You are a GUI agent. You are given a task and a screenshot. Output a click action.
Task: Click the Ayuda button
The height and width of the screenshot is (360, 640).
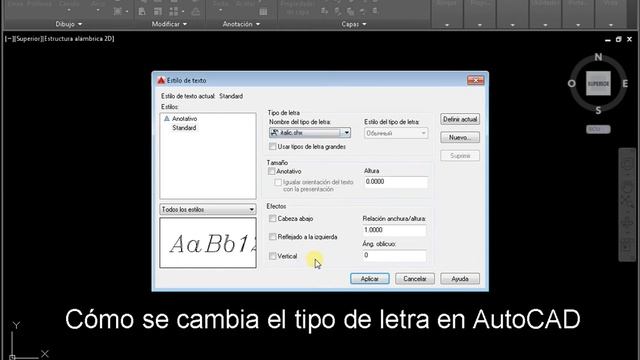click(460, 279)
